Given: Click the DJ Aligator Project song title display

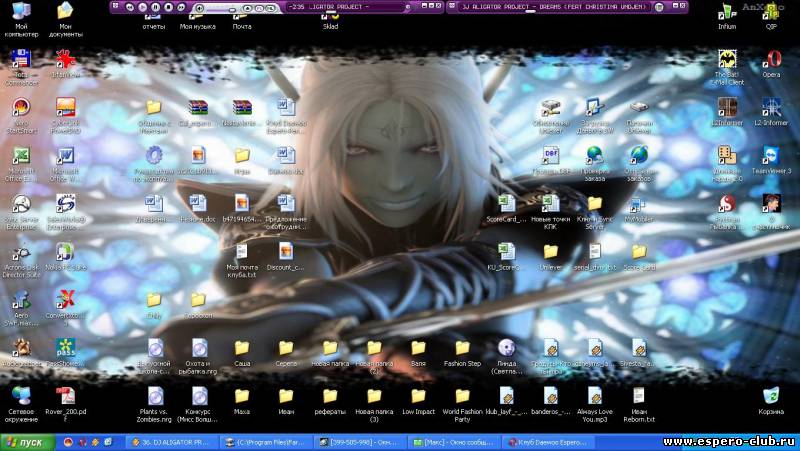Looking at the screenshot, I should tap(554, 7).
